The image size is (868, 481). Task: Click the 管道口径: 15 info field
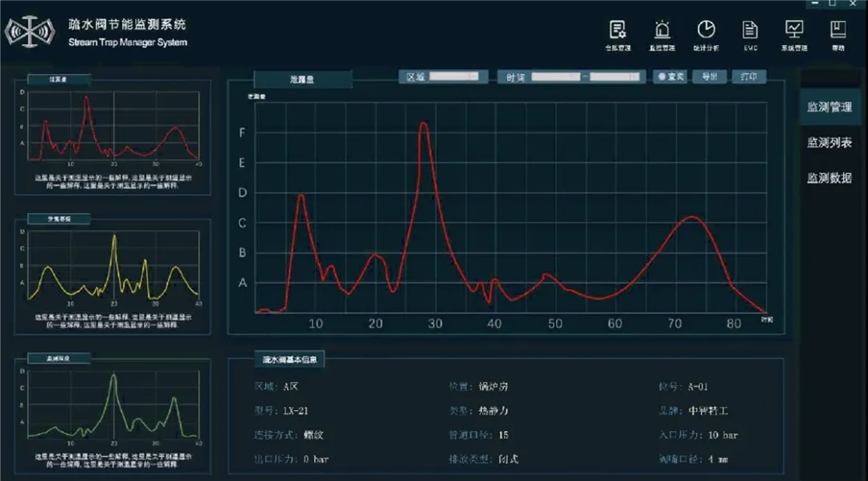tap(479, 435)
